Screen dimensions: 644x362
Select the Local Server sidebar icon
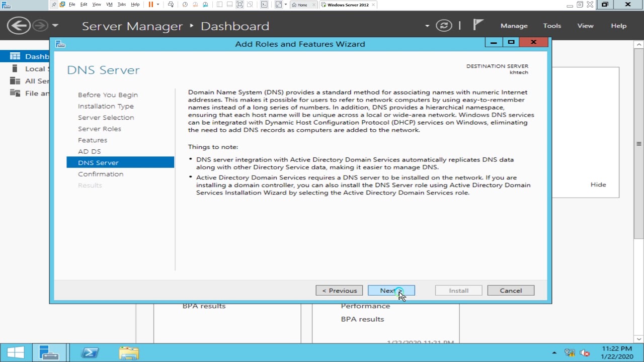[15, 69]
